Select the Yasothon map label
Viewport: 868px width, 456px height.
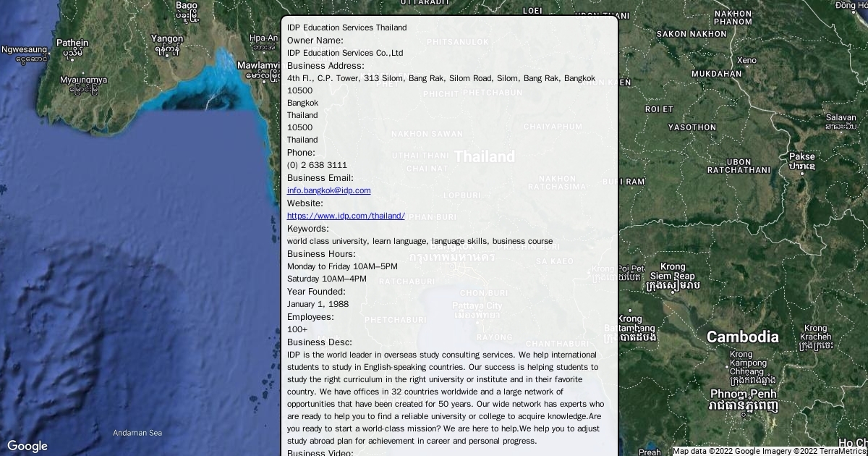[x=692, y=127]
